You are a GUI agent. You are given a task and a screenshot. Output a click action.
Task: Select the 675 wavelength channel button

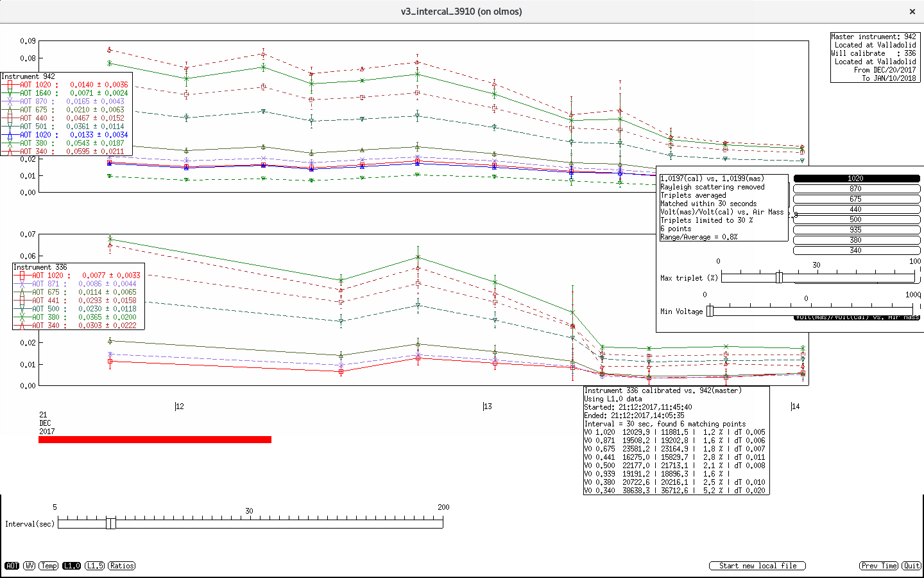(857, 199)
